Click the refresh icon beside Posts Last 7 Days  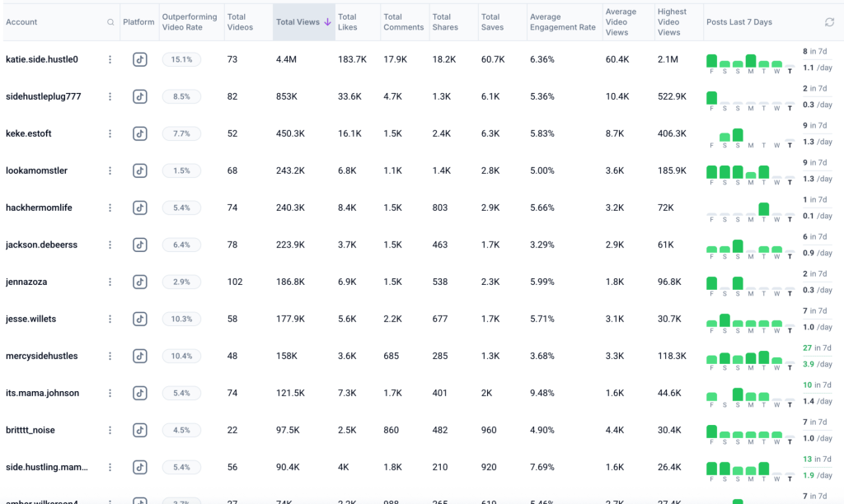point(829,22)
